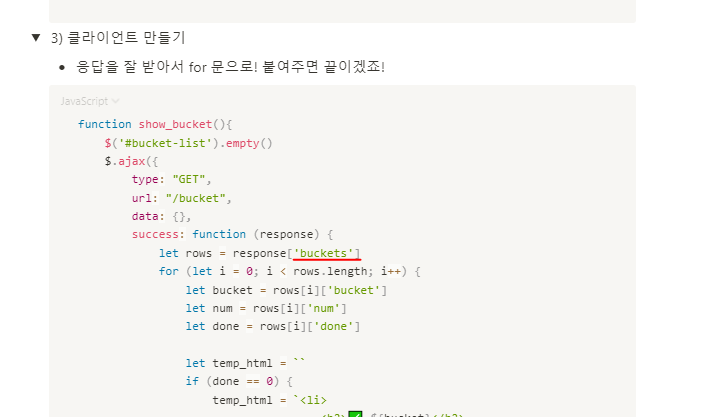Click the underlined 'buckets' string
This screenshot has width=722, height=417.
326,254
